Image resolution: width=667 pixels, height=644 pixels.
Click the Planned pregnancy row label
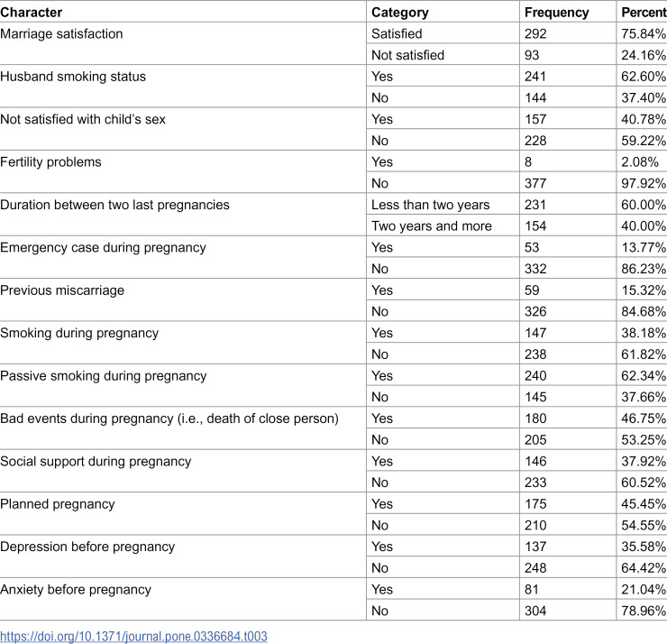58,504
